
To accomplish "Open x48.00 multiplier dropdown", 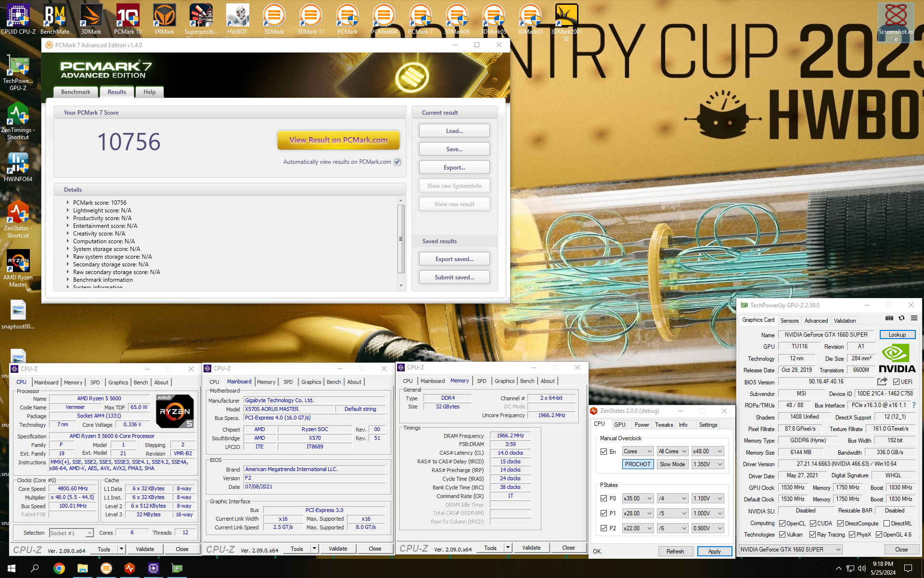I will pyautogui.click(x=707, y=451).
